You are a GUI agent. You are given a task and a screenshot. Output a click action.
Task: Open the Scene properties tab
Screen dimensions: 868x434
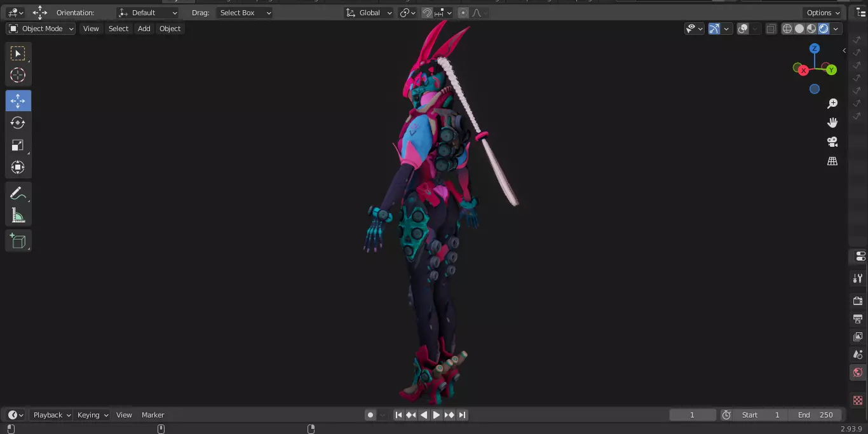coord(858,354)
